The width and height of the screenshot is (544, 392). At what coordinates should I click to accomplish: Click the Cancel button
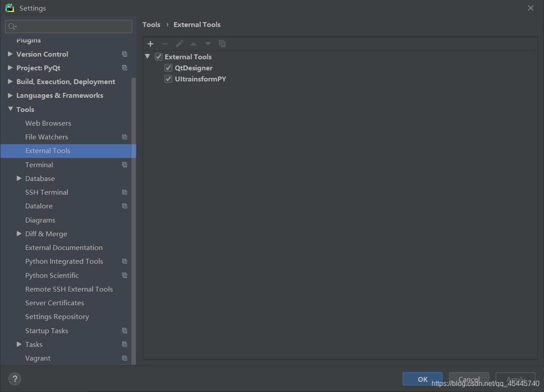(x=469, y=379)
